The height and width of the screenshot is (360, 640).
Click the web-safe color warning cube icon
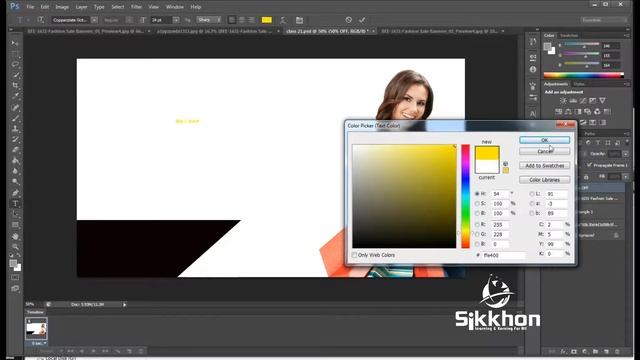506,164
